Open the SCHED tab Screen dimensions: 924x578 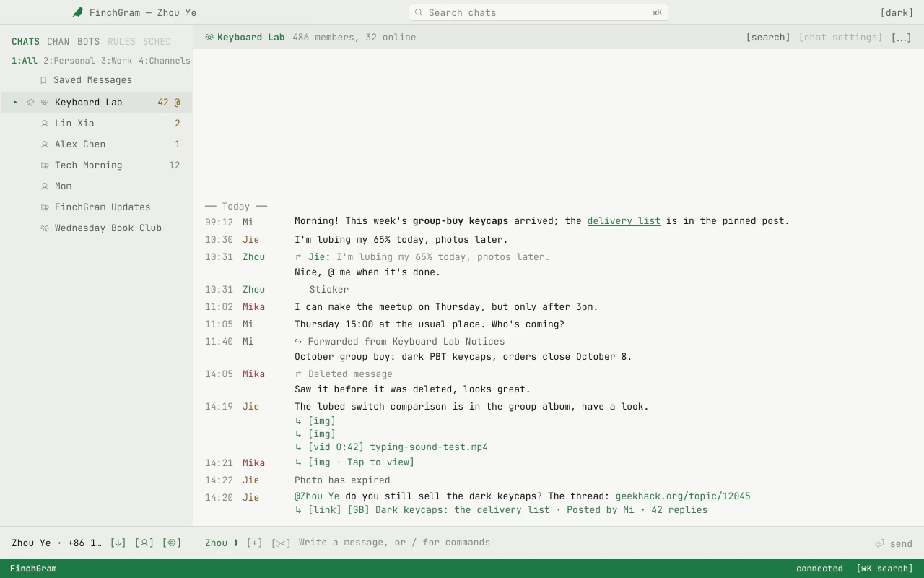(157, 42)
